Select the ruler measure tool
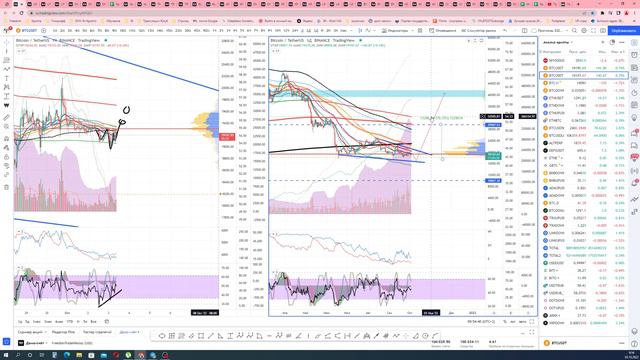 tap(7, 118)
